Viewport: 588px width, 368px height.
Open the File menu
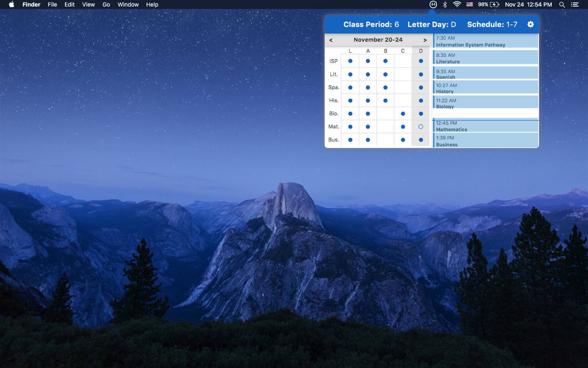(x=52, y=4)
